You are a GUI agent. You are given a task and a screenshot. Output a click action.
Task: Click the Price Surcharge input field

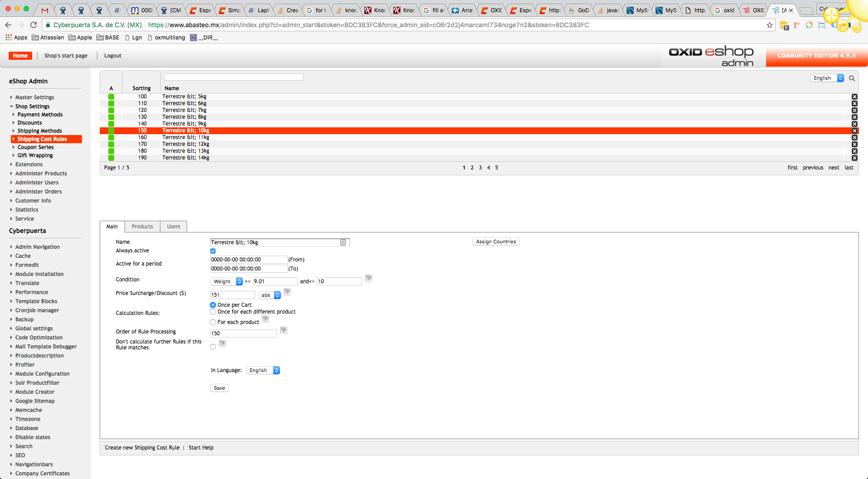tap(232, 295)
